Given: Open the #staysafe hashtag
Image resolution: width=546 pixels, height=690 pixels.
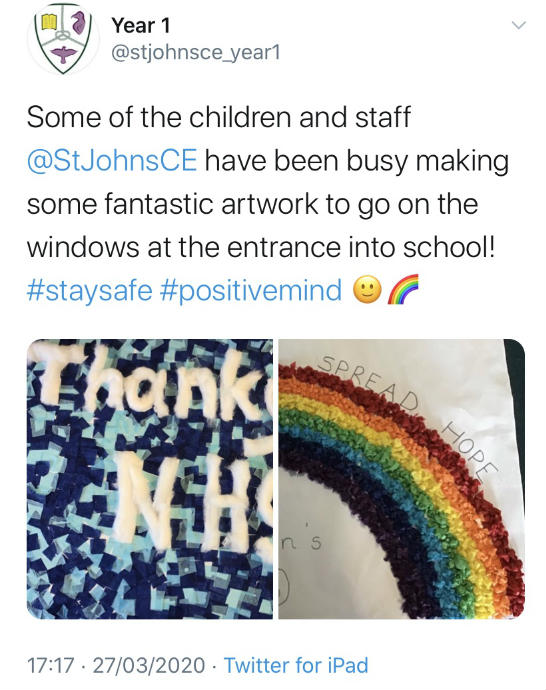Looking at the screenshot, I should pyautogui.click(x=90, y=291).
